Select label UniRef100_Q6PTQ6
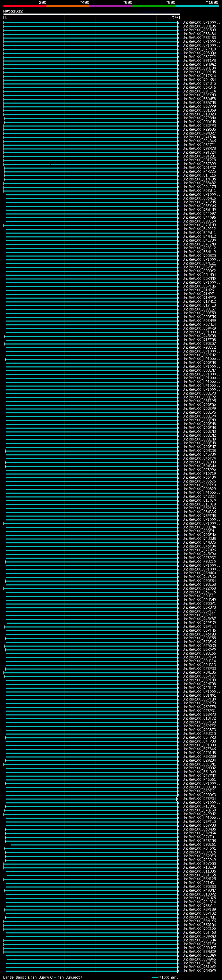Screen dimensions: 222x980 pos(199,286)
